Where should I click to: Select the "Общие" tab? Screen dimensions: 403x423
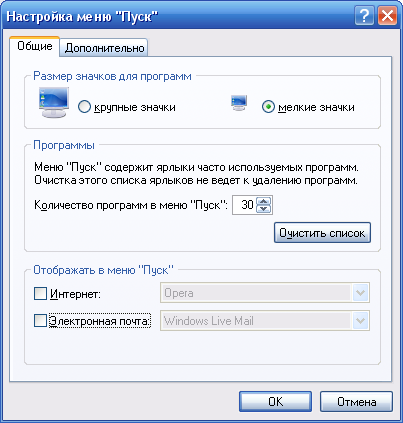pos(35,46)
